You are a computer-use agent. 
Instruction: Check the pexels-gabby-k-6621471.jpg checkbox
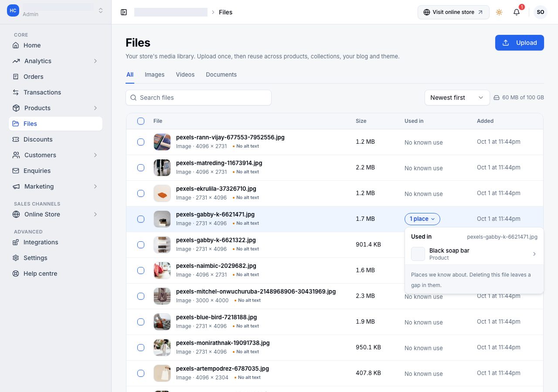tap(141, 219)
